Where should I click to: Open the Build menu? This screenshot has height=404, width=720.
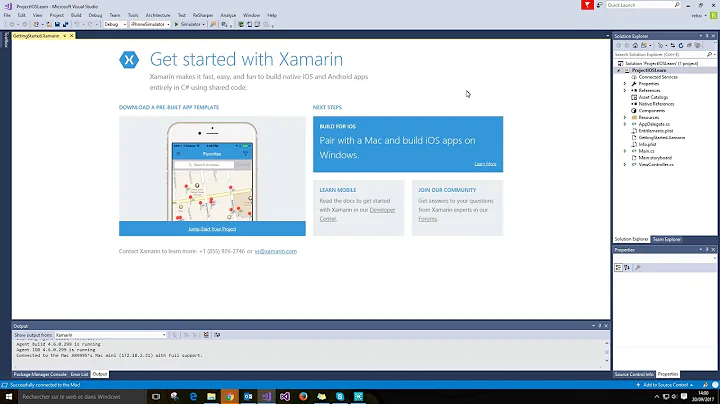pyautogui.click(x=76, y=15)
